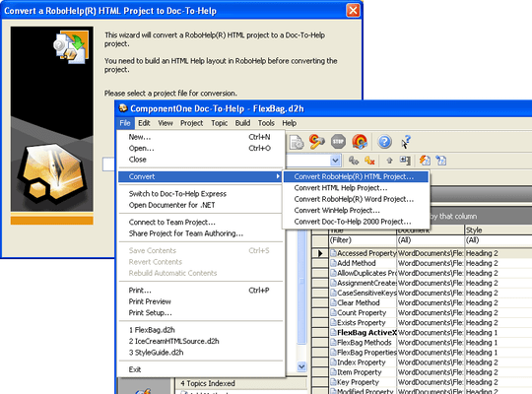Choose Print... from the File menu
532x394 pixels.
pyautogui.click(x=200, y=291)
